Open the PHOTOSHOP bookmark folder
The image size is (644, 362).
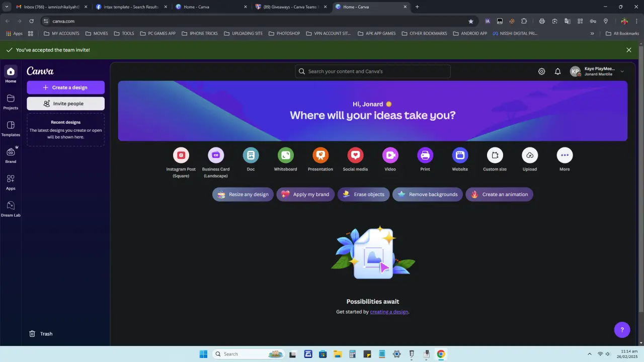[x=284, y=34]
